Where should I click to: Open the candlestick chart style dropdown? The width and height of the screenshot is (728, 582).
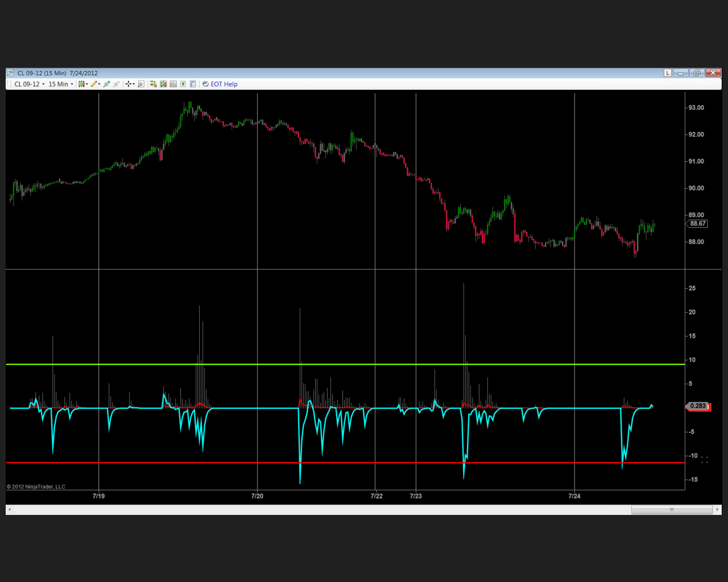pos(83,84)
